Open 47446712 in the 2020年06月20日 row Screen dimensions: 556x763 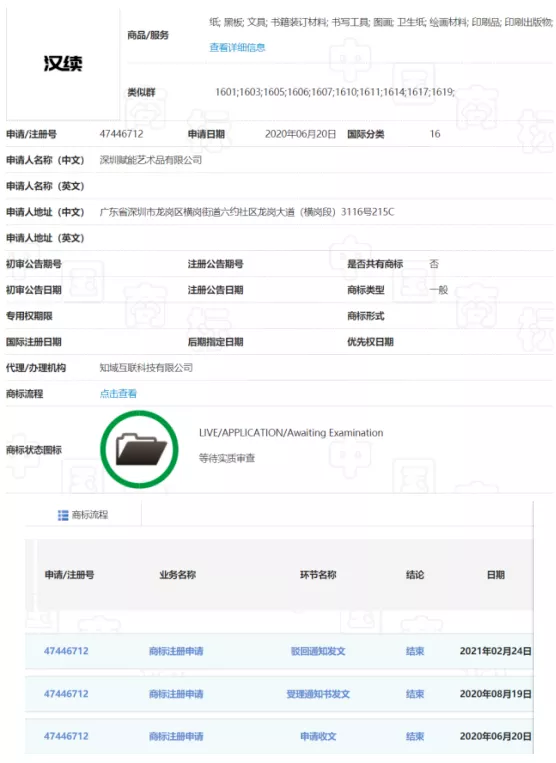tap(66, 736)
